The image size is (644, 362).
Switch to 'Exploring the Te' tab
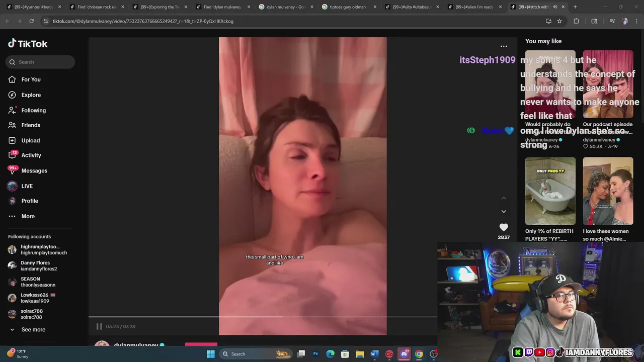coord(159,7)
